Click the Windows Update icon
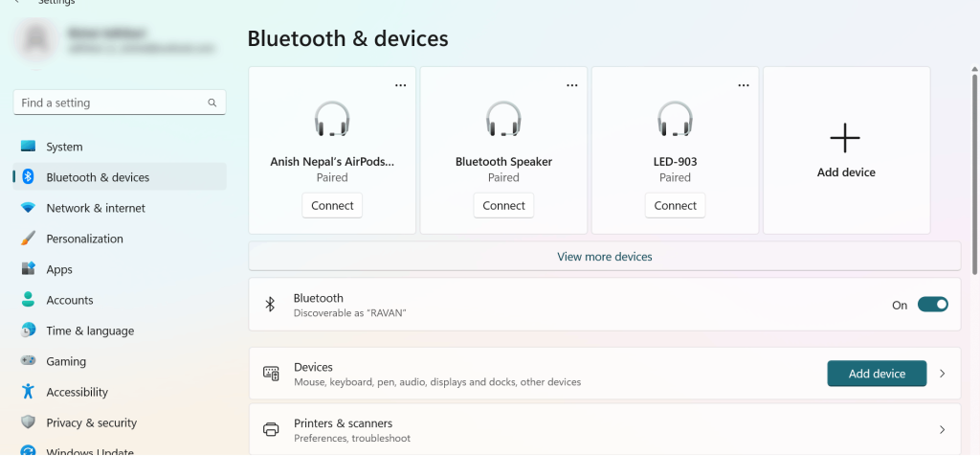 28,450
